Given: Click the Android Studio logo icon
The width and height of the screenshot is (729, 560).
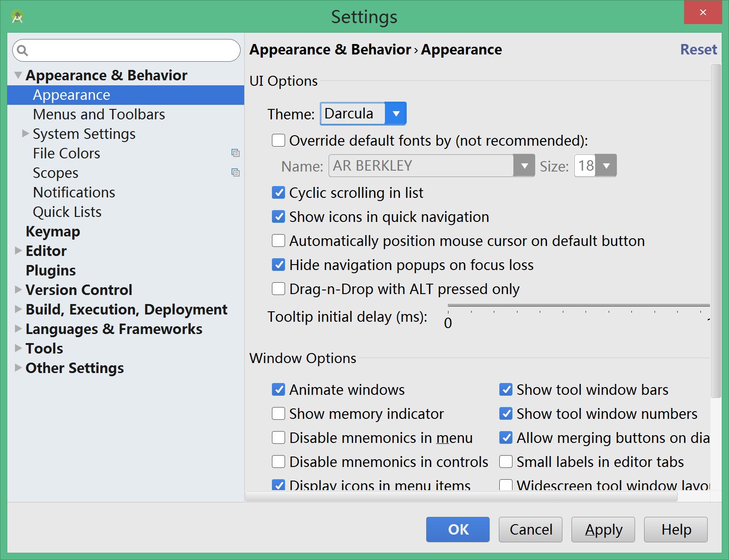Looking at the screenshot, I should point(17,17).
